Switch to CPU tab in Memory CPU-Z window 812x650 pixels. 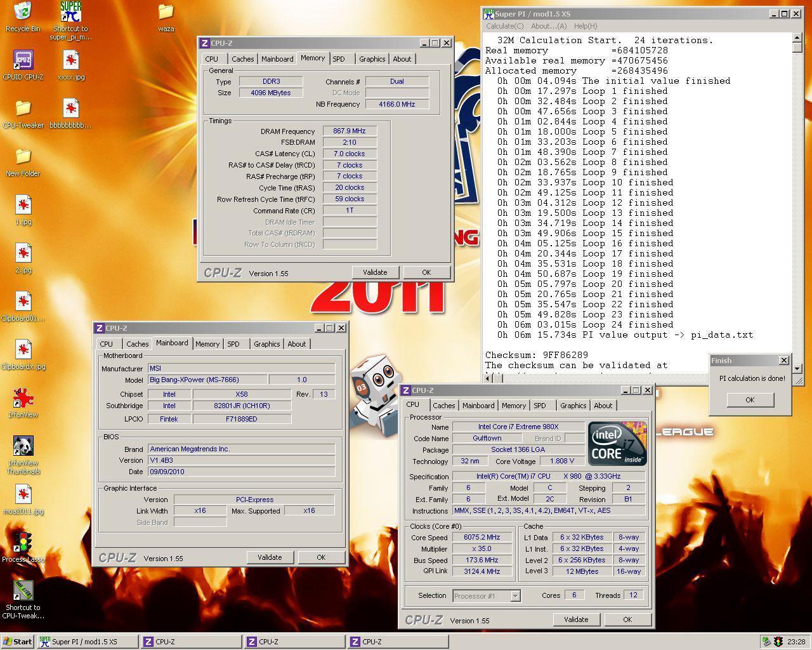click(x=211, y=59)
